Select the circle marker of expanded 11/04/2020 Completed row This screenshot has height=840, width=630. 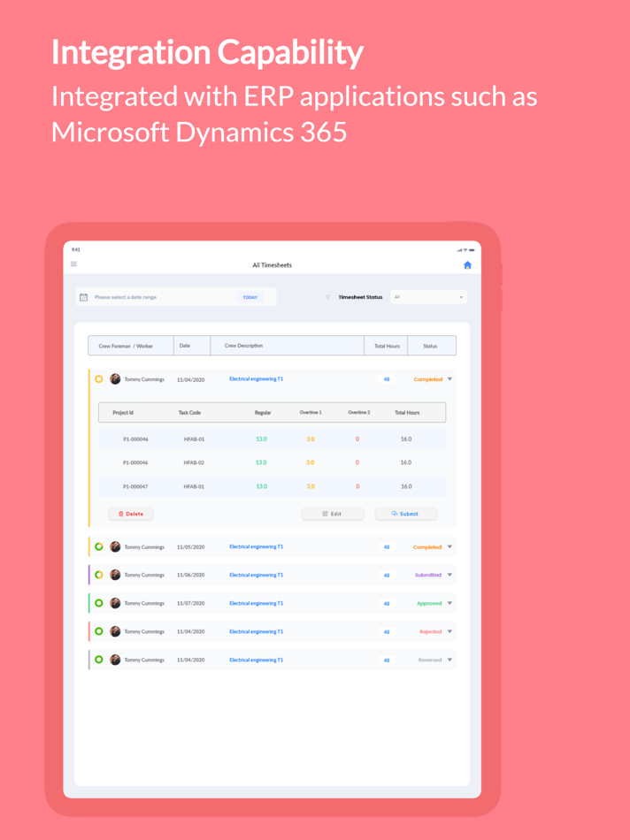(98, 379)
